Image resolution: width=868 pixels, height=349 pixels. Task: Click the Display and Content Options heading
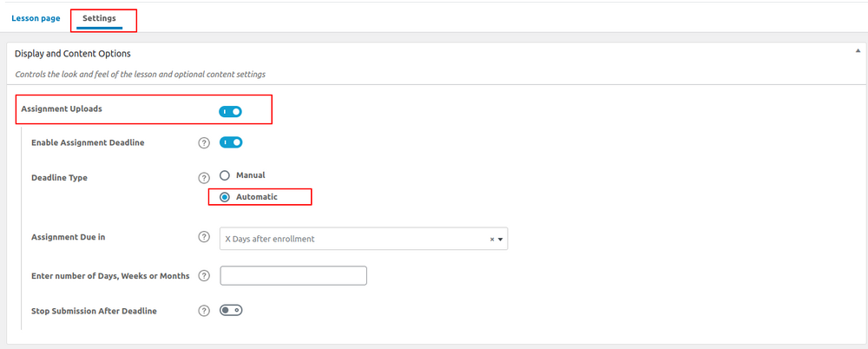coord(73,54)
